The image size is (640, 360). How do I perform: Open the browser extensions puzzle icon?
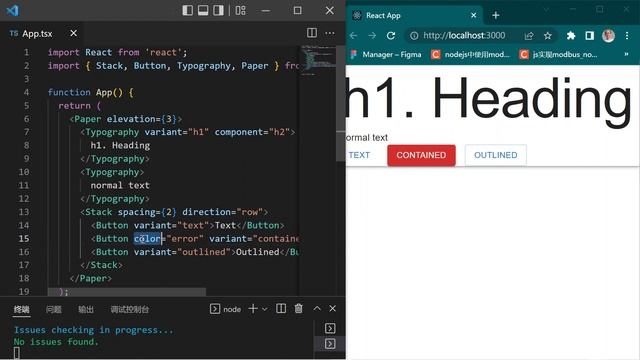pos(571,36)
